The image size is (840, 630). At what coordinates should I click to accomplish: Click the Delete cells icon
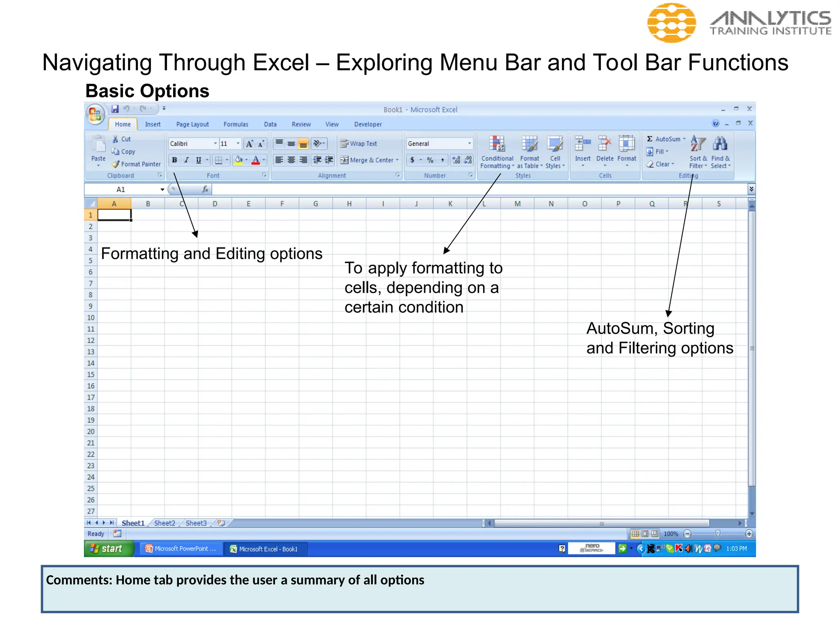tap(605, 144)
